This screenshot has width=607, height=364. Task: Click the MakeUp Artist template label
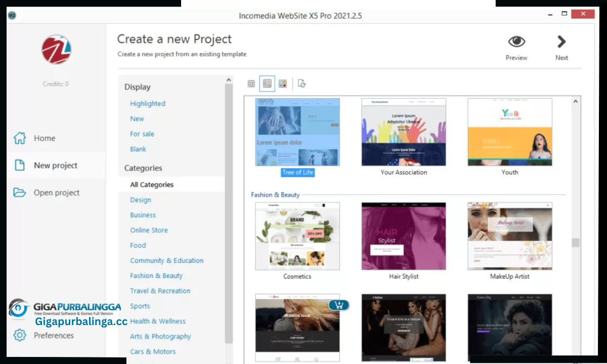pyautogui.click(x=510, y=277)
